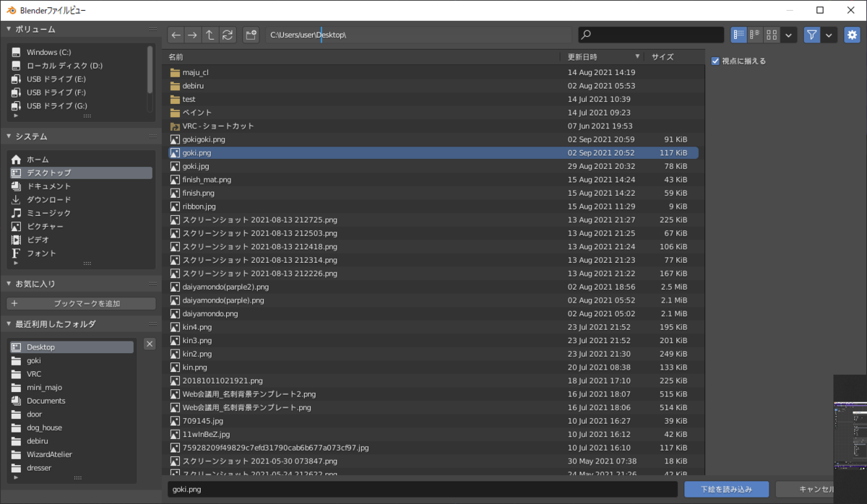Image resolution: width=867 pixels, height=504 pixels.
Task: Open ダウンロード system folder
Action: 81,199
